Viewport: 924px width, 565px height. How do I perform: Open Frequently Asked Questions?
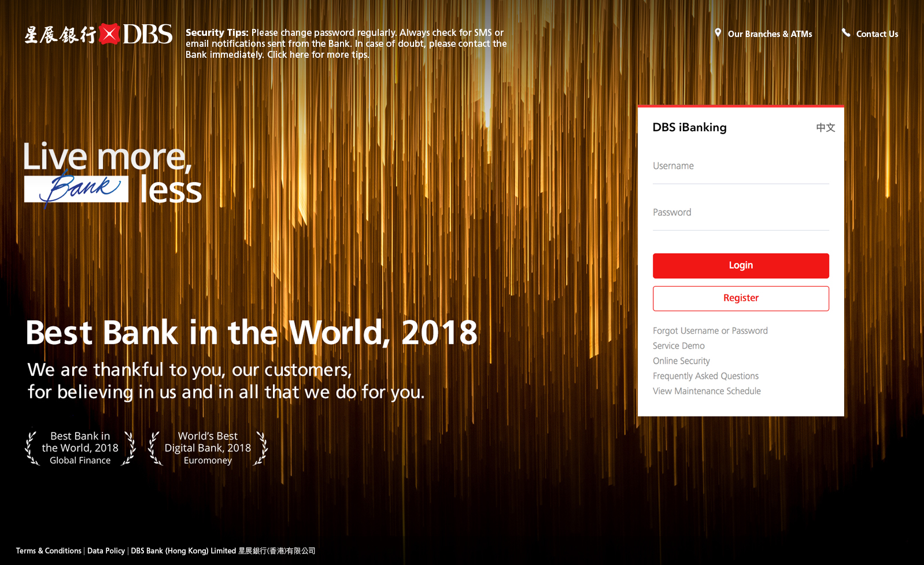pyautogui.click(x=705, y=376)
